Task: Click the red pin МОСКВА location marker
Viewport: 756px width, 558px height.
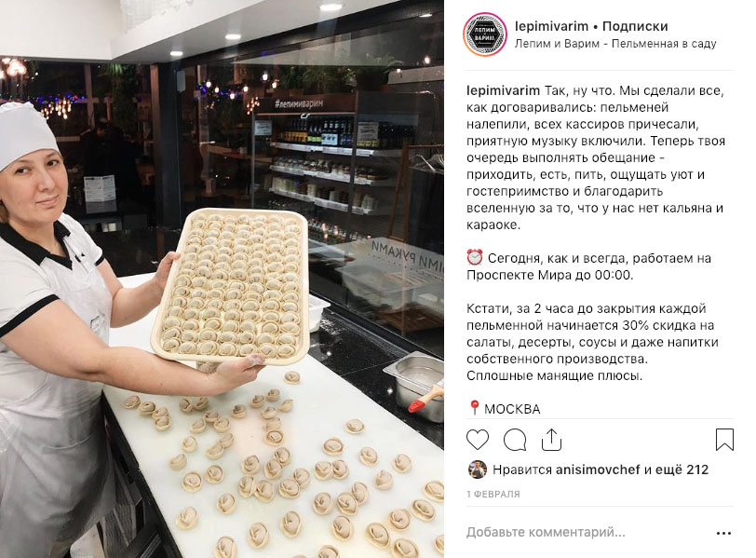Action: point(474,409)
